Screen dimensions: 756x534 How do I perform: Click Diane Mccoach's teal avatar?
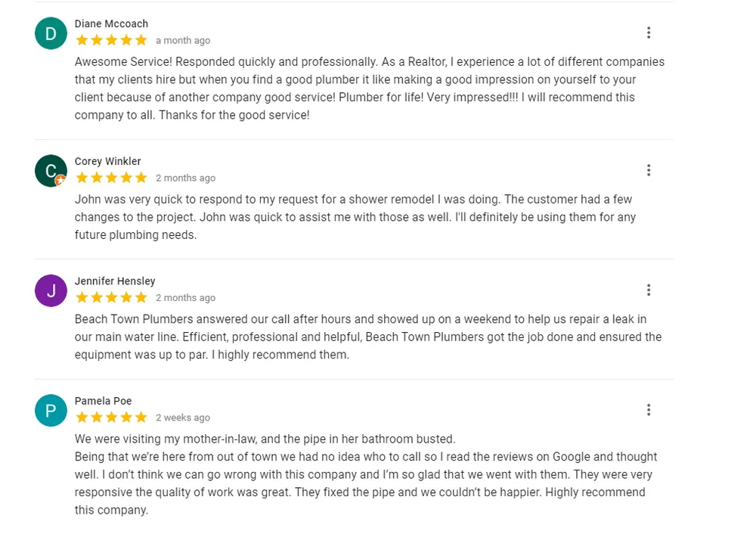(x=51, y=33)
